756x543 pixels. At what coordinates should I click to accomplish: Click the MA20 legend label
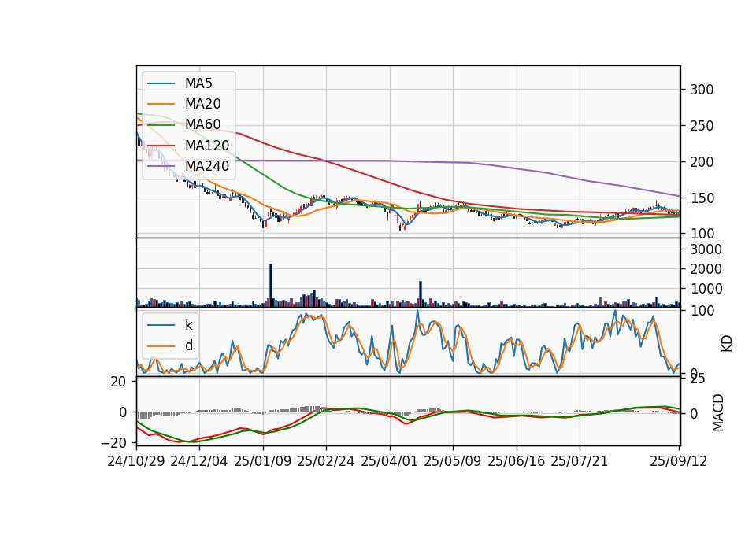coord(203,104)
